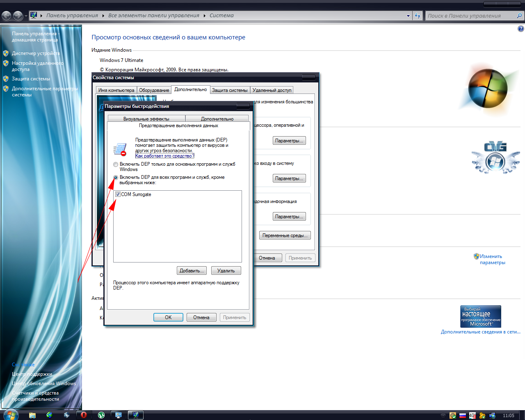Viewport: 525px width, 420px height.
Task: Select DEP for all programs except selected
Action: (116, 178)
